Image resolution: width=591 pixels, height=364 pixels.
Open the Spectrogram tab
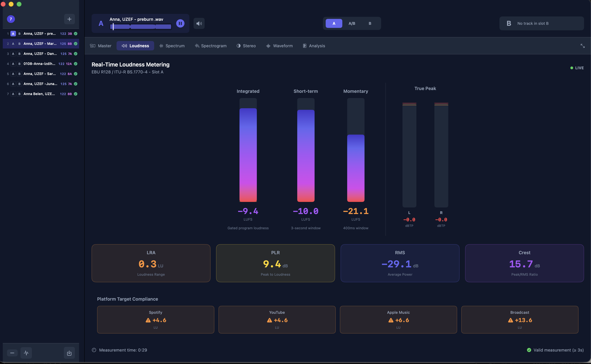[211, 46]
